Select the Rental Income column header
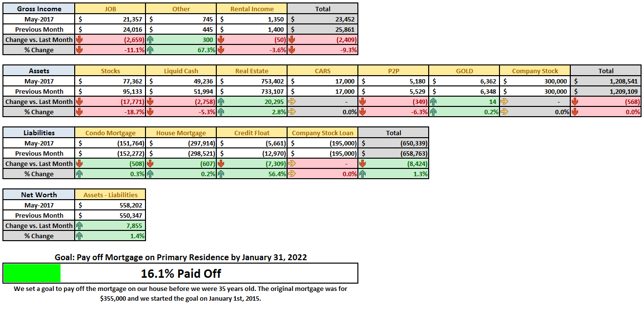This screenshot has width=644, height=309. [252, 9]
